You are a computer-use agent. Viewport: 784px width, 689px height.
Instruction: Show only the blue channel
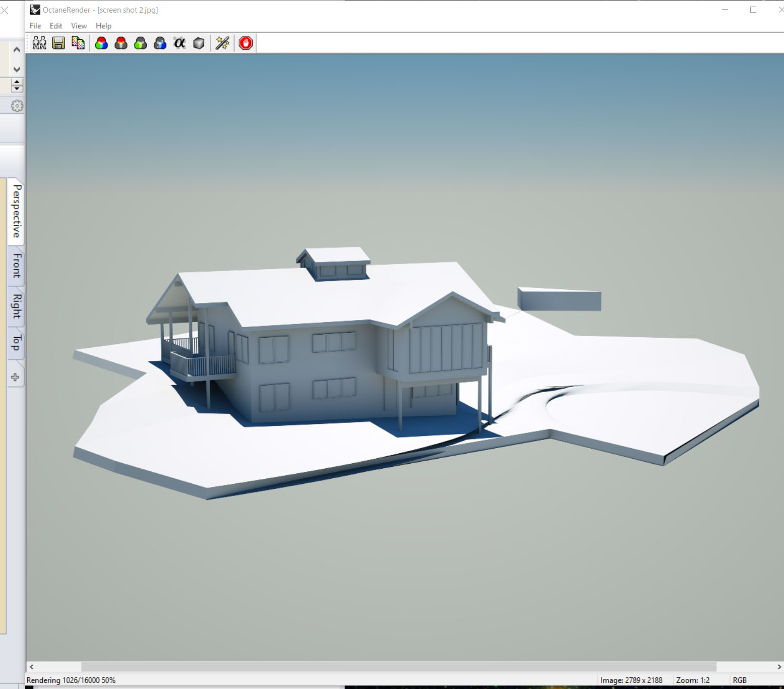pyautogui.click(x=160, y=43)
